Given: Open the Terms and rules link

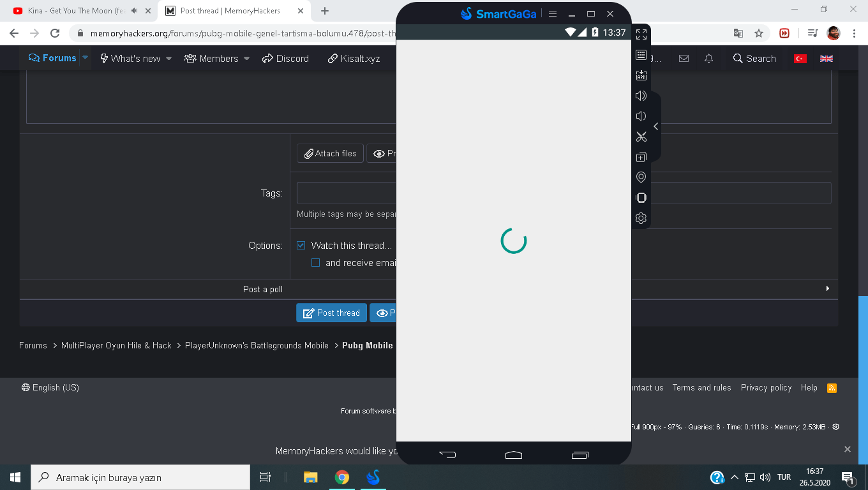Looking at the screenshot, I should (702, 387).
